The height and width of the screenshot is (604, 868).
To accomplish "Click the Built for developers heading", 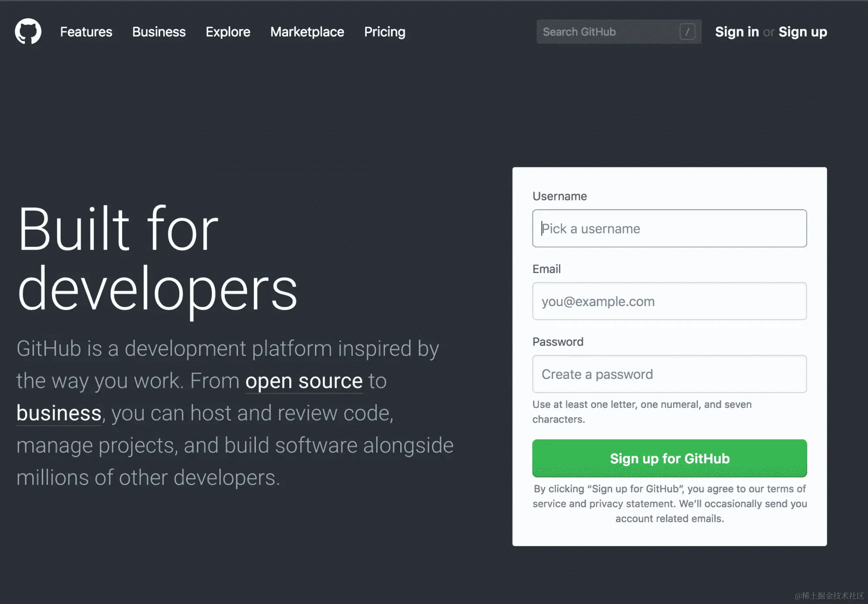I will click(x=157, y=258).
